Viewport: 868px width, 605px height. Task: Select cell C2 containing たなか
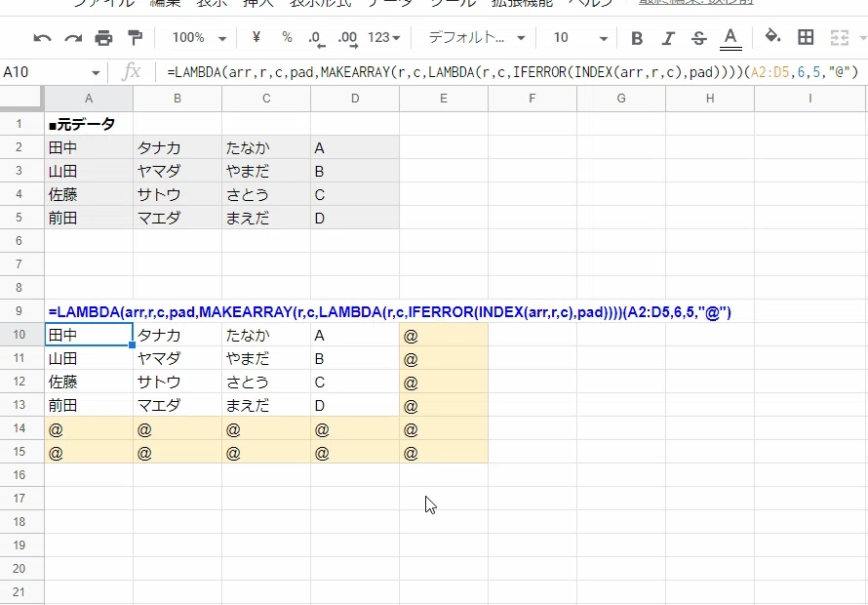click(266, 147)
